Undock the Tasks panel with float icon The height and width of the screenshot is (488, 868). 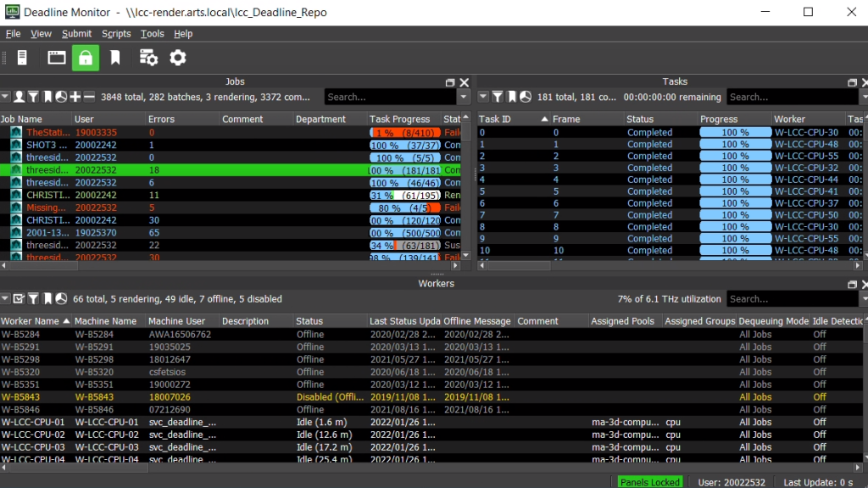tap(852, 82)
